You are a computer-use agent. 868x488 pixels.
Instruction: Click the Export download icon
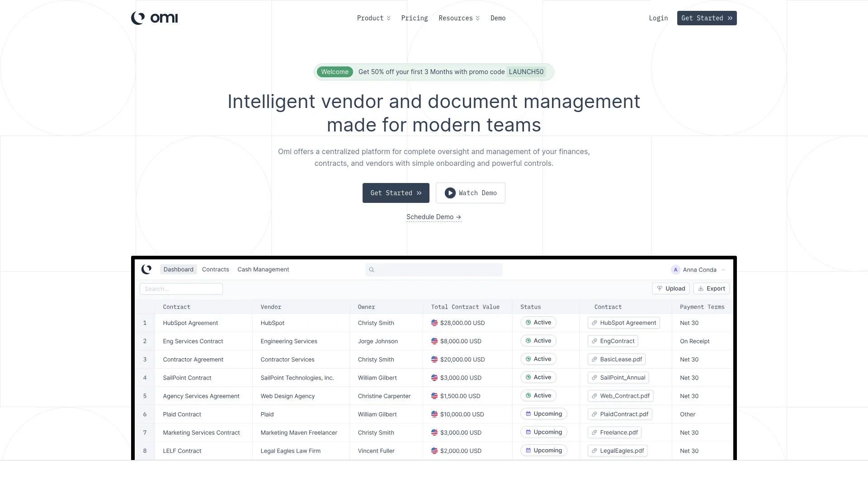[701, 288]
